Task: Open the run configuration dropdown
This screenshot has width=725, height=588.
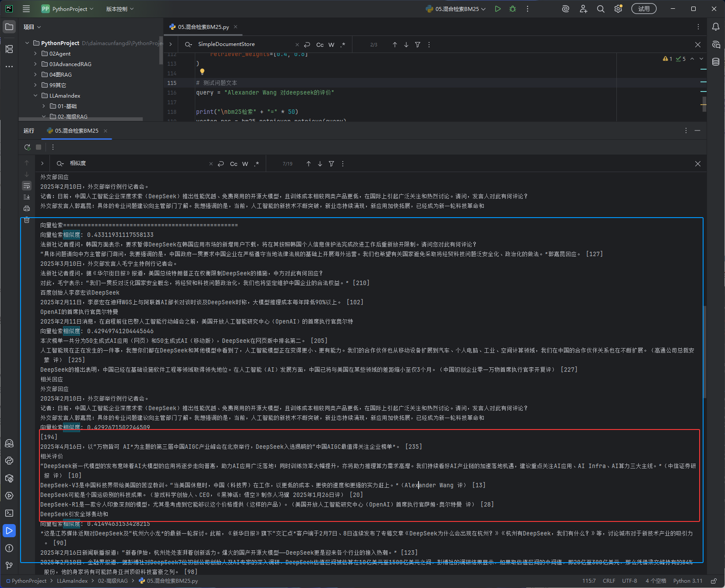Action: [x=455, y=9]
